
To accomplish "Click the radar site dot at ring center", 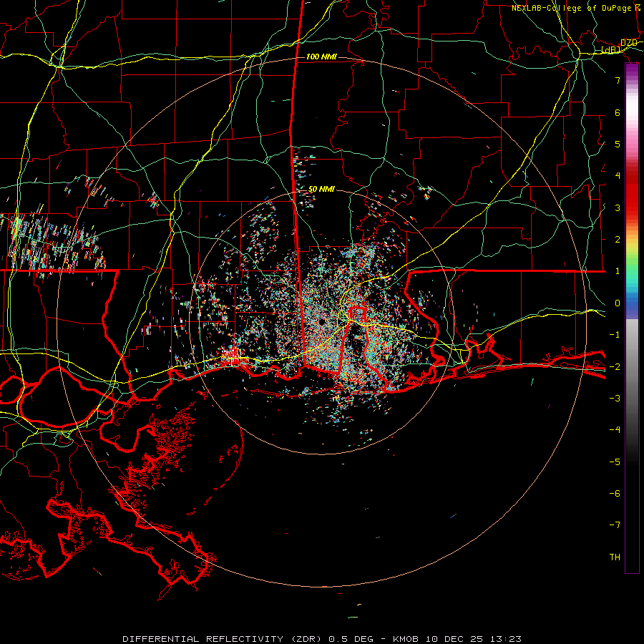I will 321,322.
